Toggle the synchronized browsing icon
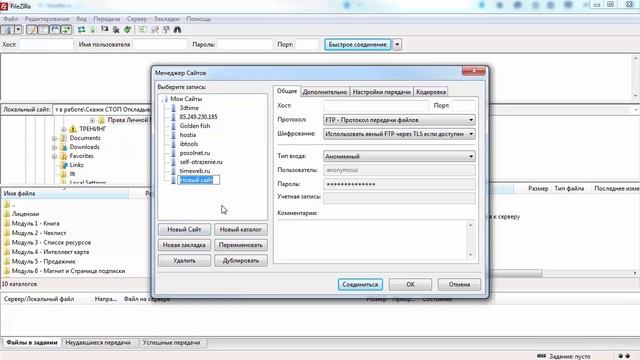Image resolution: width=640 pixels, height=360 pixels. (x=166, y=30)
